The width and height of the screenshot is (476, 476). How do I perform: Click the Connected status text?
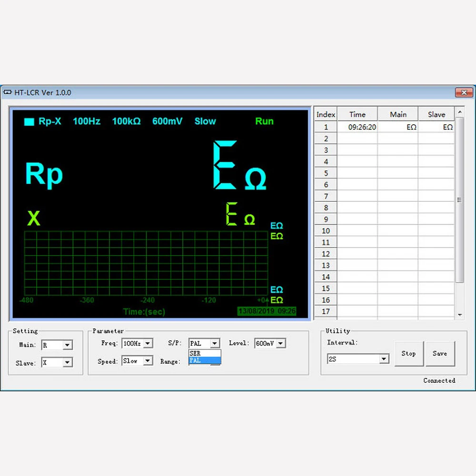pos(439,380)
